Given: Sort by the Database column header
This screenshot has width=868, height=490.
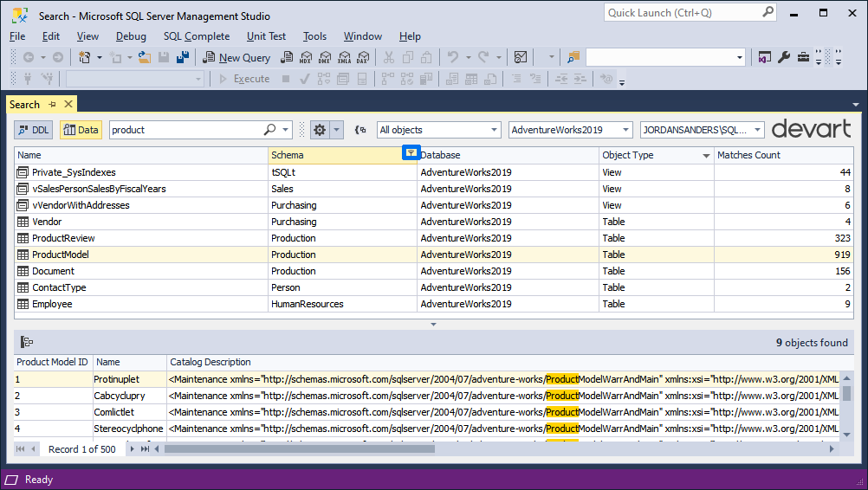Looking at the screenshot, I should click(508, 156).
